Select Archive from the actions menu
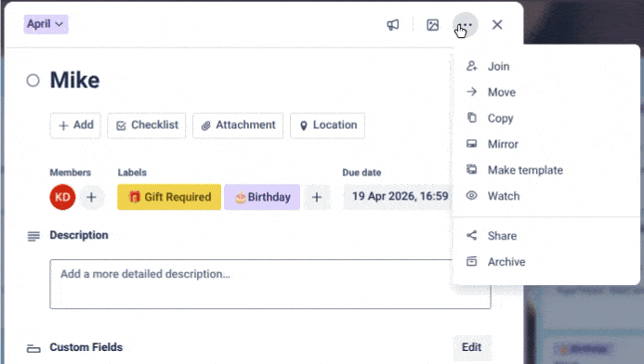The width and height of the screenshot is (644, 364). pos(546,262)
